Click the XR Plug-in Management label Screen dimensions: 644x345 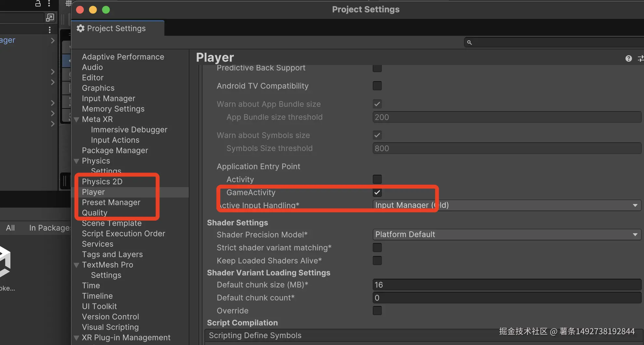coord(126,338)
